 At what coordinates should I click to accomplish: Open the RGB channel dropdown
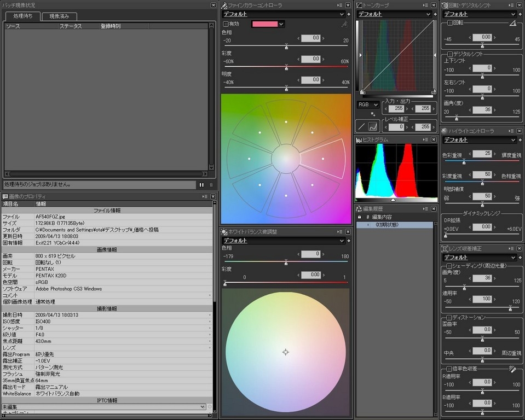coord(368,104)
